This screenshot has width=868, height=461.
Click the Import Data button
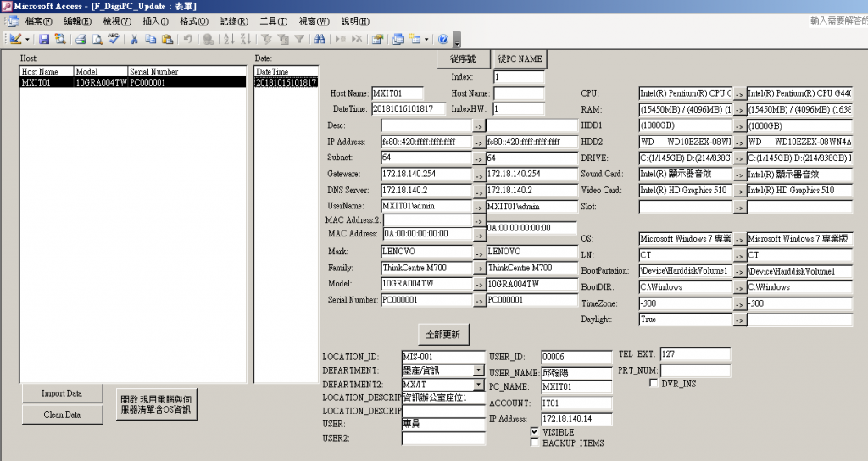point(62,393)
